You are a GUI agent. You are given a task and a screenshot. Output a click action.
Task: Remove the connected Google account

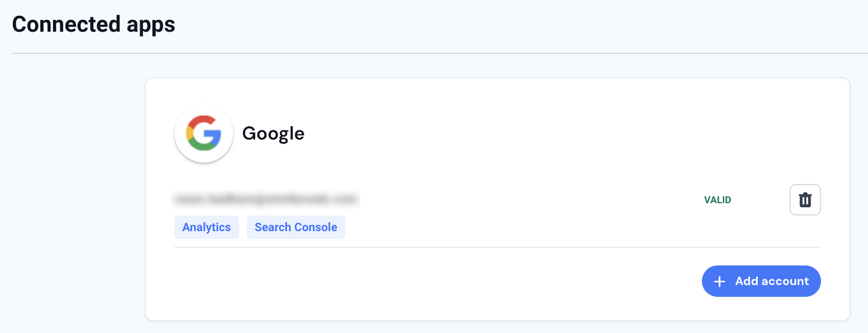point(805,200)
